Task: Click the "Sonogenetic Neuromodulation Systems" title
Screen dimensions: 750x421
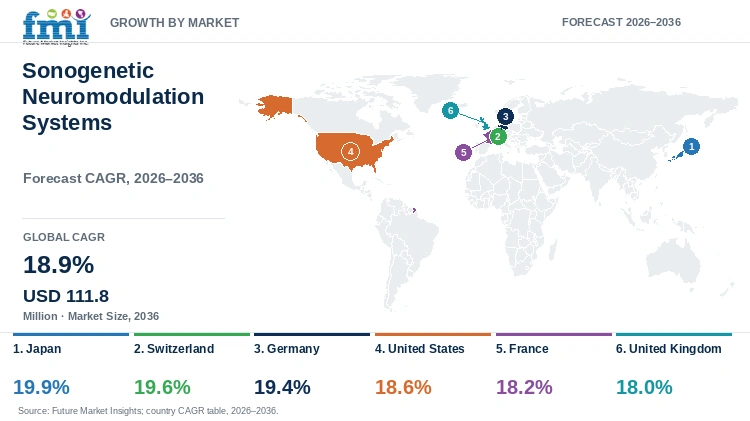Action: (x=113, y=97)
